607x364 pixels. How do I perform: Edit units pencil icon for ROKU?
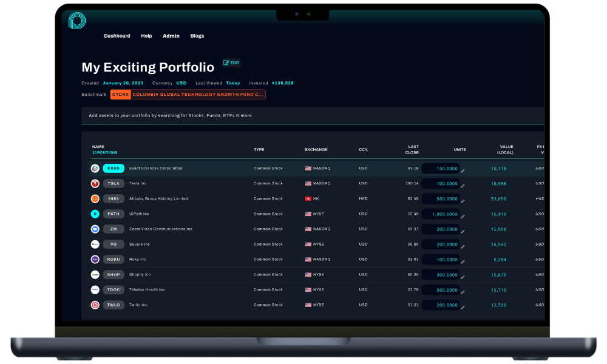[x=463, y=261]
